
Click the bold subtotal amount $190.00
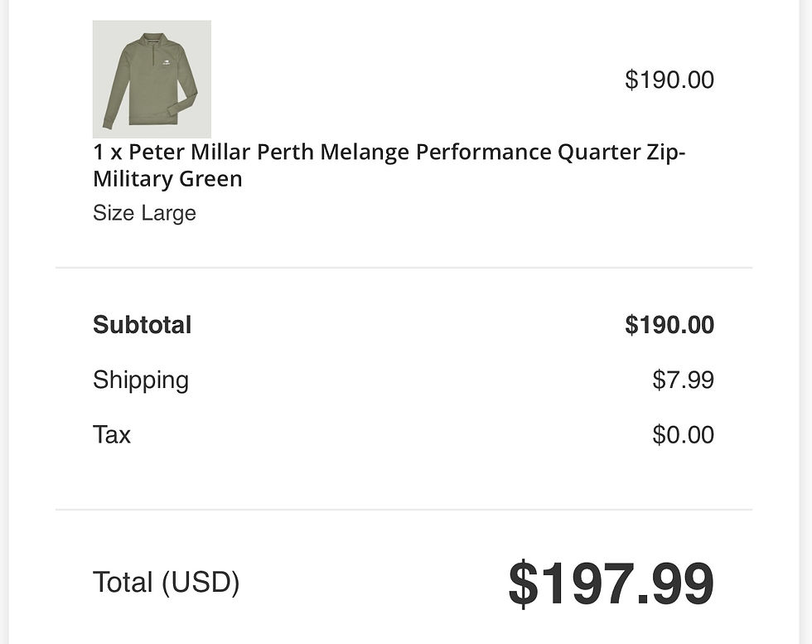pyautogui.click(x=669, y=325)
